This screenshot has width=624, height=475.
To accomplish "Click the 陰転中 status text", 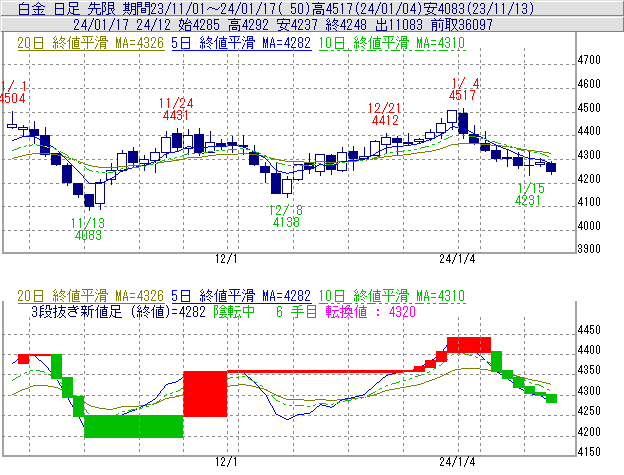I will (234, 311).
